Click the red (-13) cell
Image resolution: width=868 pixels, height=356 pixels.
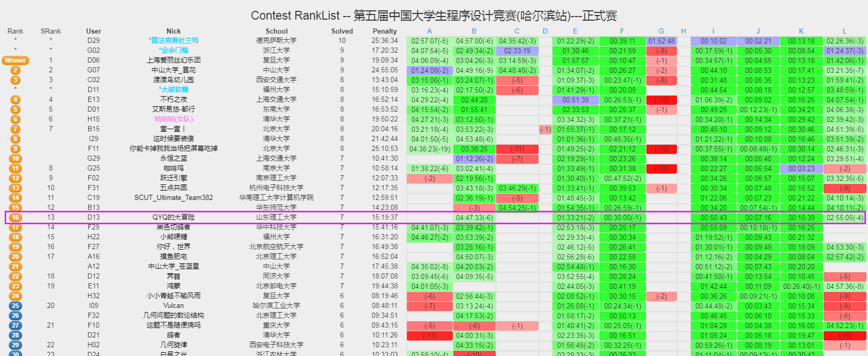coord(430,335)
